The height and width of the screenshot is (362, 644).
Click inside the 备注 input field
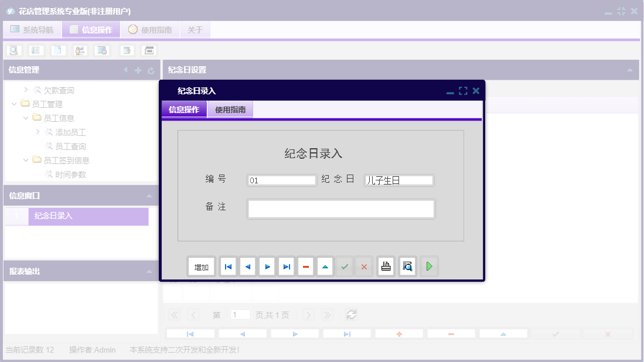pos(341,209)
